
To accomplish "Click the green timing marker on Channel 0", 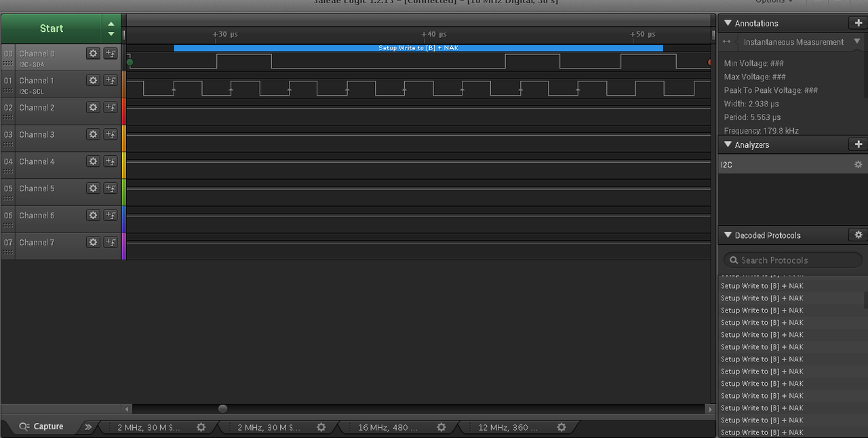I will 130,62.
